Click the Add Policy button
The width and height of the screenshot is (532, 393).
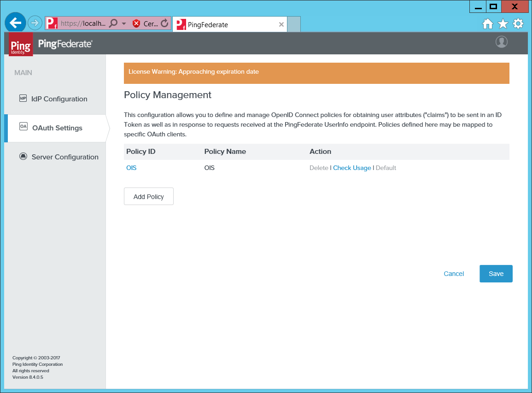149,196
